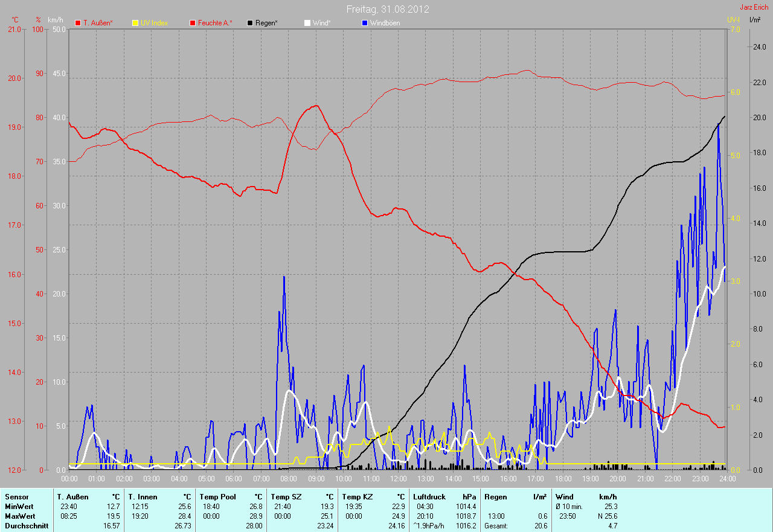Click the 'l/m²' rain axis unit label
Image resolution: width=773 pixels, height=532 pixels.
[755, 20]
